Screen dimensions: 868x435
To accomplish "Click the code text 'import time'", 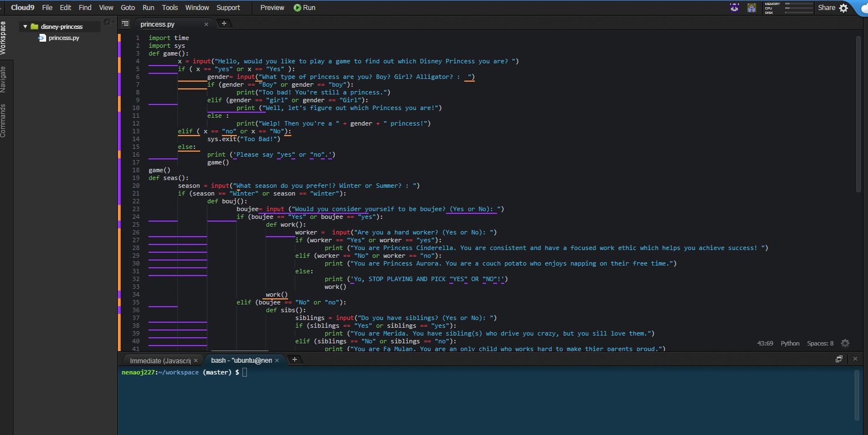I will [x=168, y=38].
